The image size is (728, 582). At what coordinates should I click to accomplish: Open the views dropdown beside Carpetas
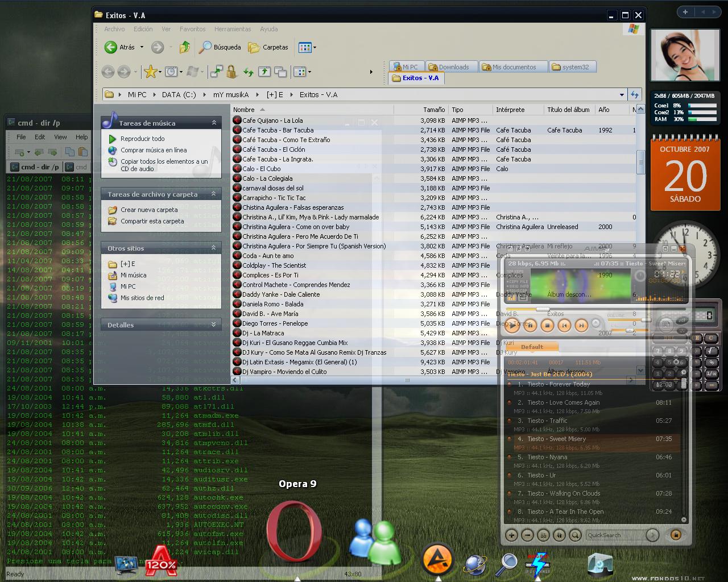[x=307, y=47]
